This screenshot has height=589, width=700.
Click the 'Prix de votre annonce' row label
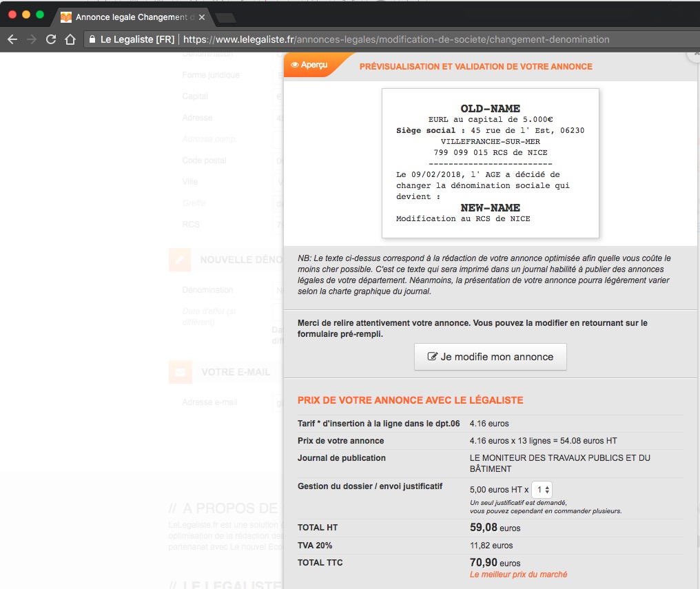click(340, 441)
